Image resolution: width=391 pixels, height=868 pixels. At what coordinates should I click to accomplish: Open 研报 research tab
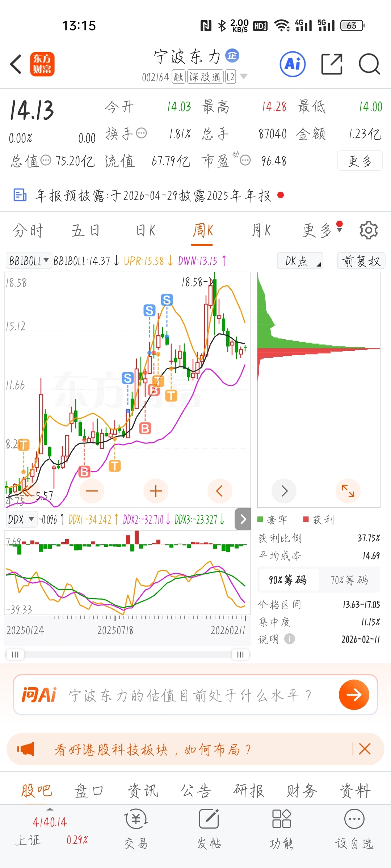point(249,790)
